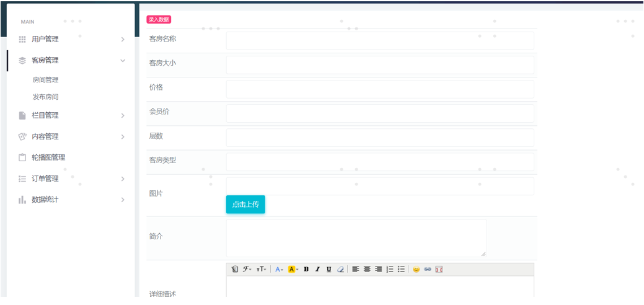
Task: Expand the 用户管理 submenu chevron
Action: [122, 40]
